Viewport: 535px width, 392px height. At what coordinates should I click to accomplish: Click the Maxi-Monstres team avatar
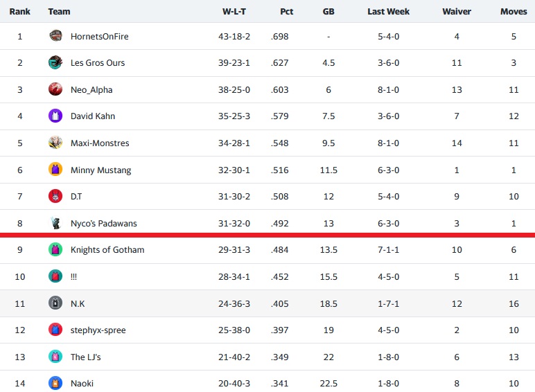tap(55, 143)
